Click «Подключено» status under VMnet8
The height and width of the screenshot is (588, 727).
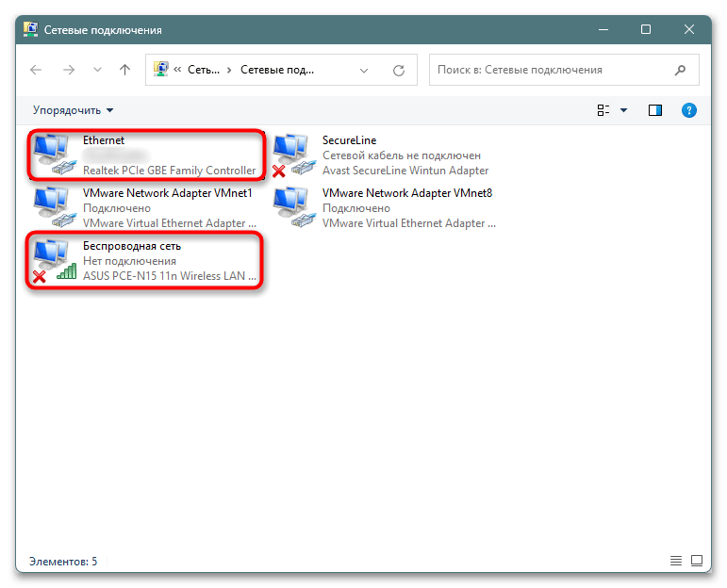coord(356,208)
